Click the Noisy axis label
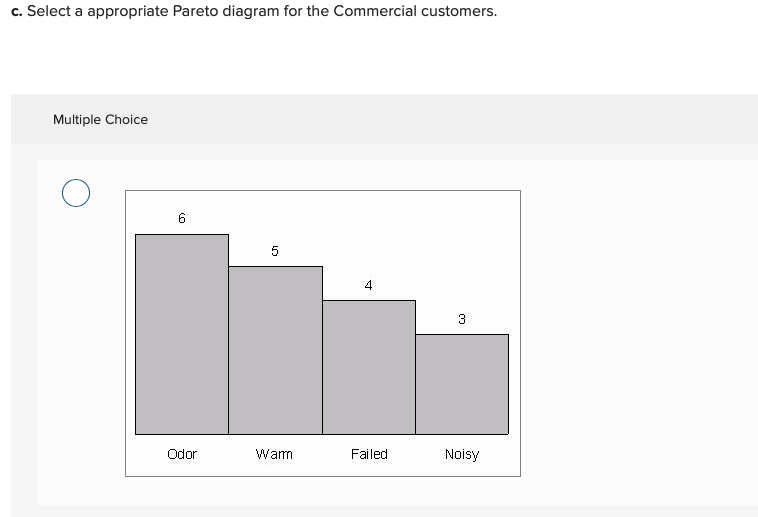 (x=462, y=454)
